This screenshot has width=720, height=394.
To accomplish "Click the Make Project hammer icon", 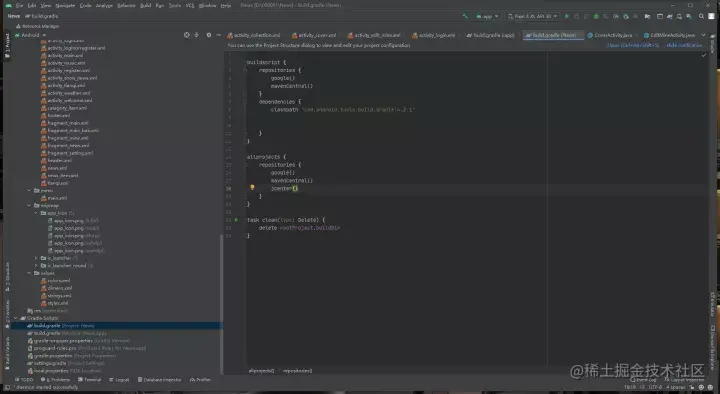I will [465, 16].
